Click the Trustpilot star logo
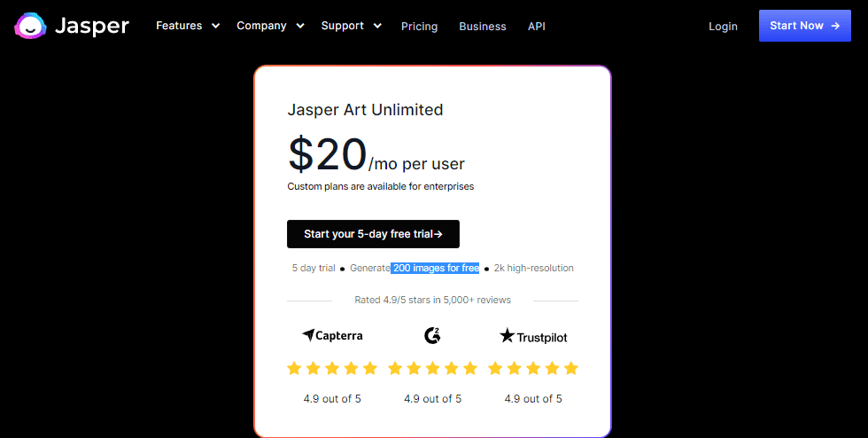The width and height of the screenshot is (868, 438). (508, 335)
